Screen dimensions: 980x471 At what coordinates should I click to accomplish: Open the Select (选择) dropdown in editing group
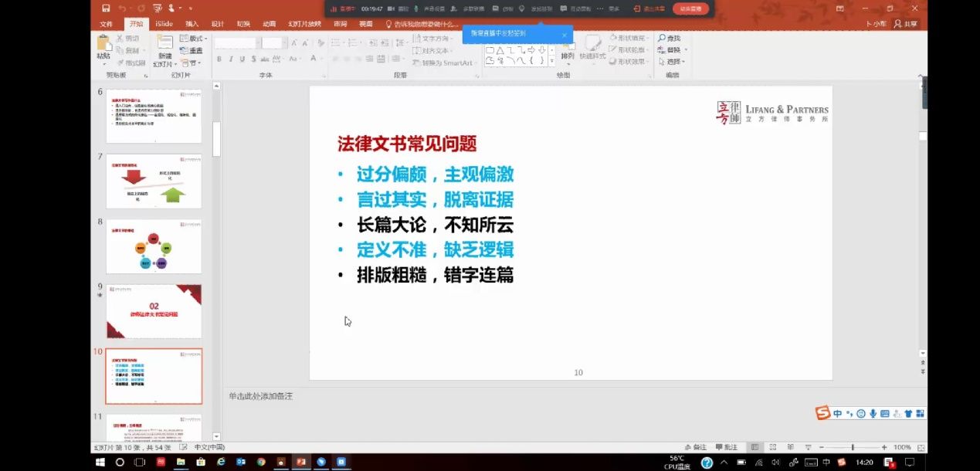[x=672, y=62]
